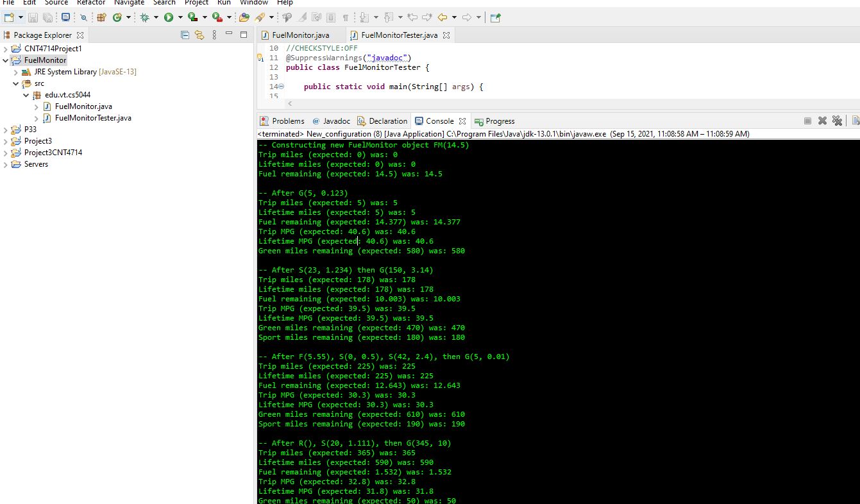Open the Problems view tab
The width and height of the screenshot is (860, 504).
click(x=282, y=121)
